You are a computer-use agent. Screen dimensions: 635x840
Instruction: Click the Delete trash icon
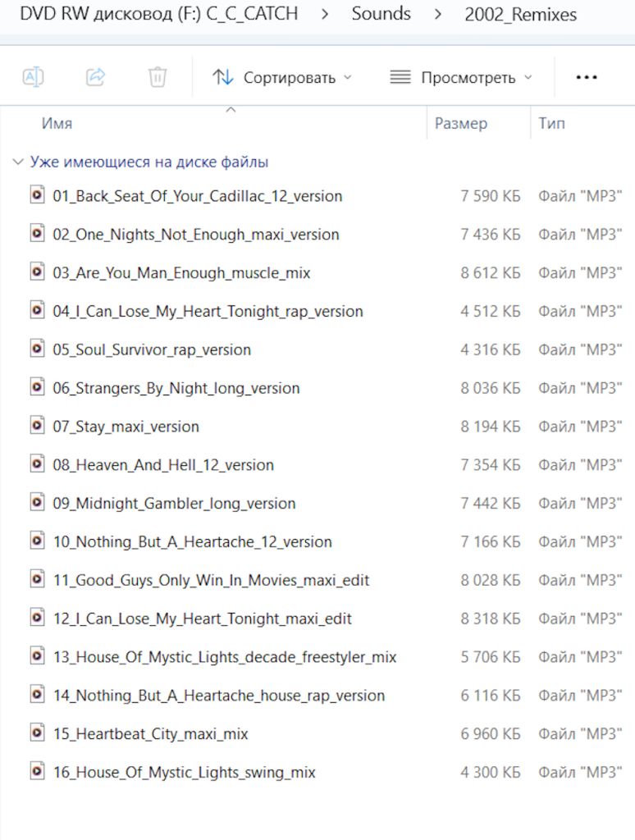click(x=158, y=77)
